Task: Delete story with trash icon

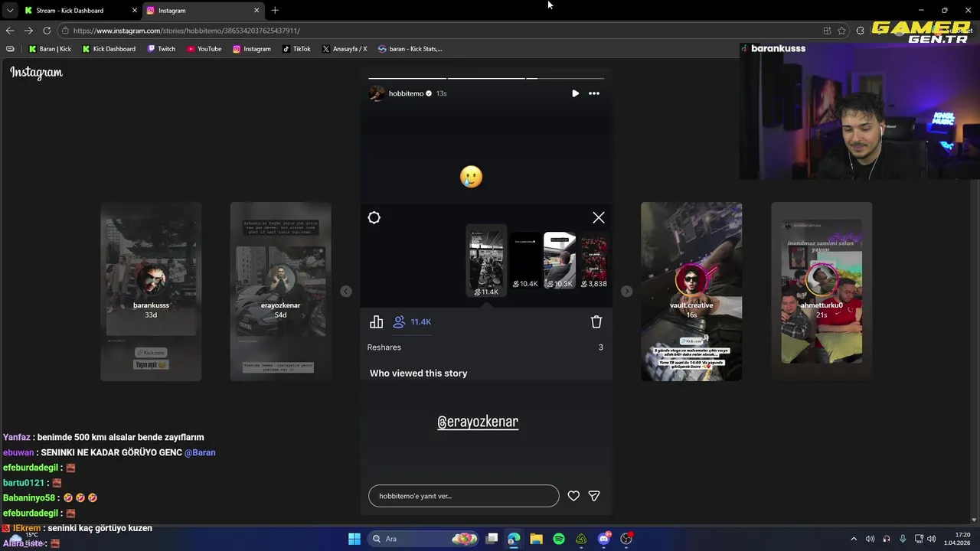Action: click(x=596, y=322)
